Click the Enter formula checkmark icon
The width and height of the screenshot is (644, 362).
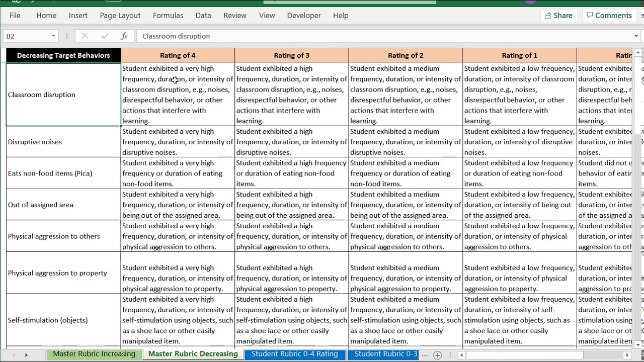104,36
